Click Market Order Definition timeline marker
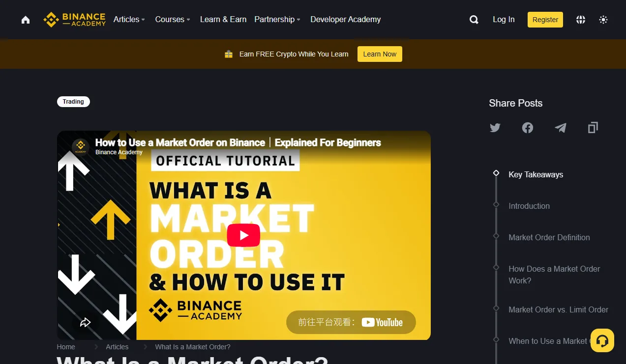Viewport: 626px width, 364px height. pyautogui.click(x=496, y=236)
